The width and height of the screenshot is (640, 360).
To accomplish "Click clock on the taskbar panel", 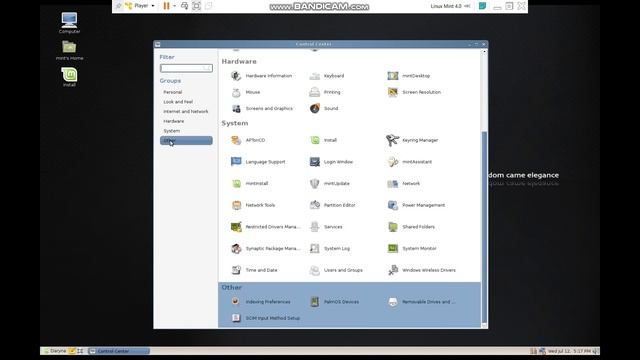I will coord(569,351).
